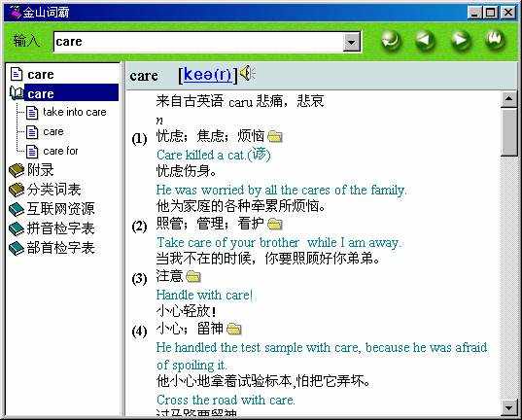
Task: Open the input history dropdown arrow
Action: coord(351,42)
